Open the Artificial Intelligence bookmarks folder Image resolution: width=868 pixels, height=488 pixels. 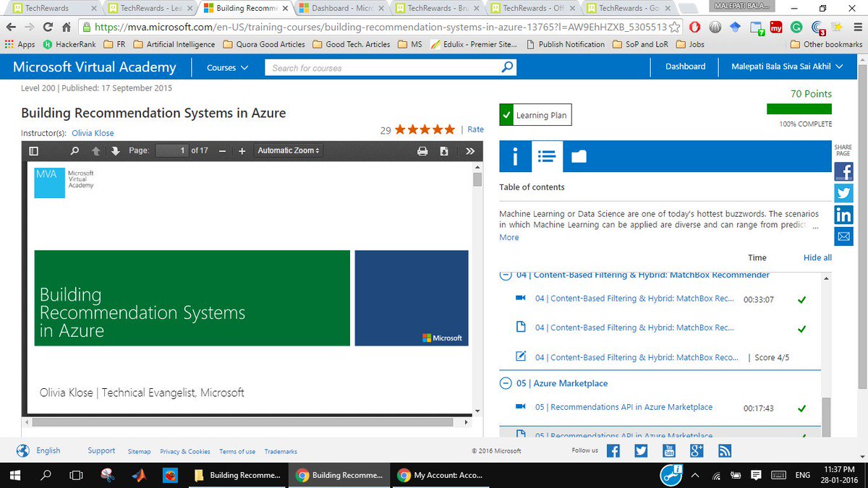click(x=174, y=44)
